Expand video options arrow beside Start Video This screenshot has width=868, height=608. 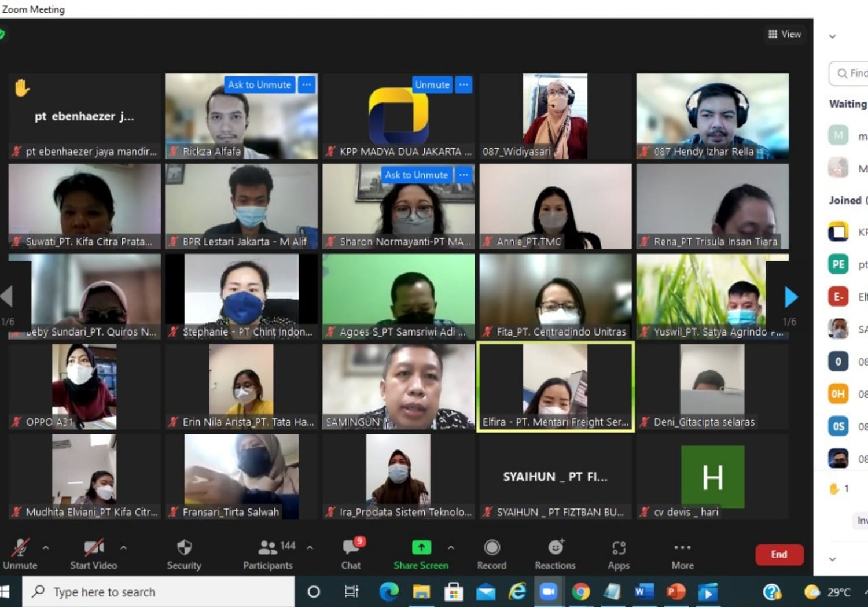[x=123, y=547]
